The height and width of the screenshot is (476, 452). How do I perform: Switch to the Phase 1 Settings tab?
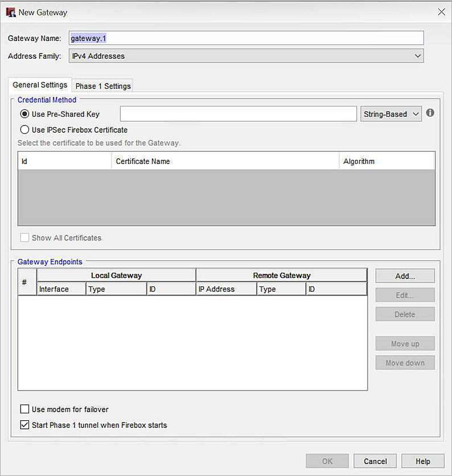tap(103, 86)
